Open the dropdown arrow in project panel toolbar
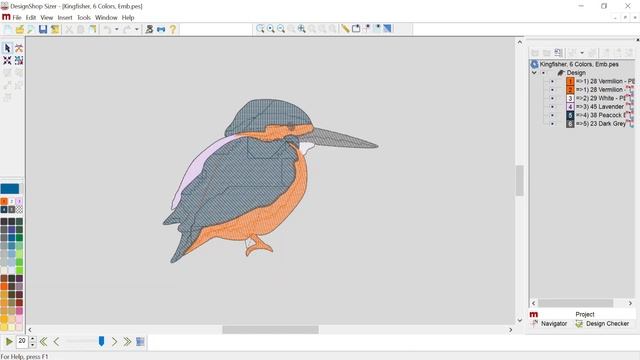 coord(582,53)
